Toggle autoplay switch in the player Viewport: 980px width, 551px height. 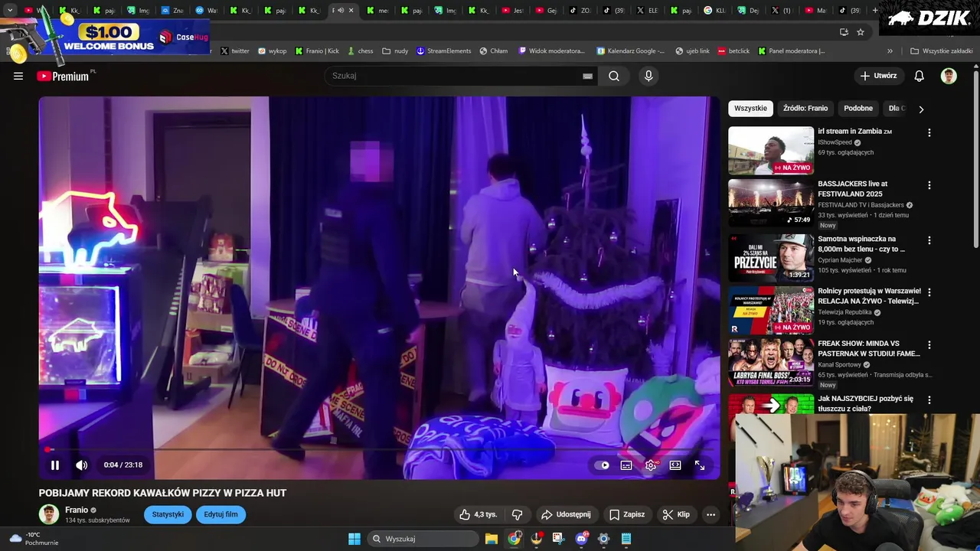pos(603,465)
